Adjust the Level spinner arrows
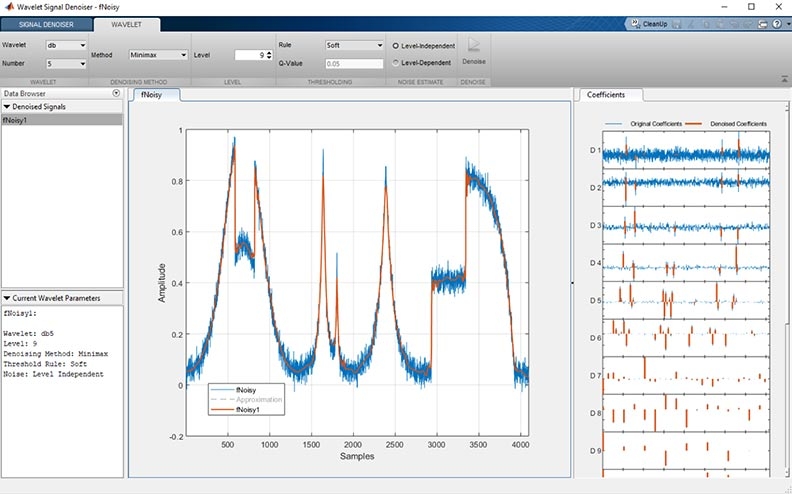 (269, 55)
